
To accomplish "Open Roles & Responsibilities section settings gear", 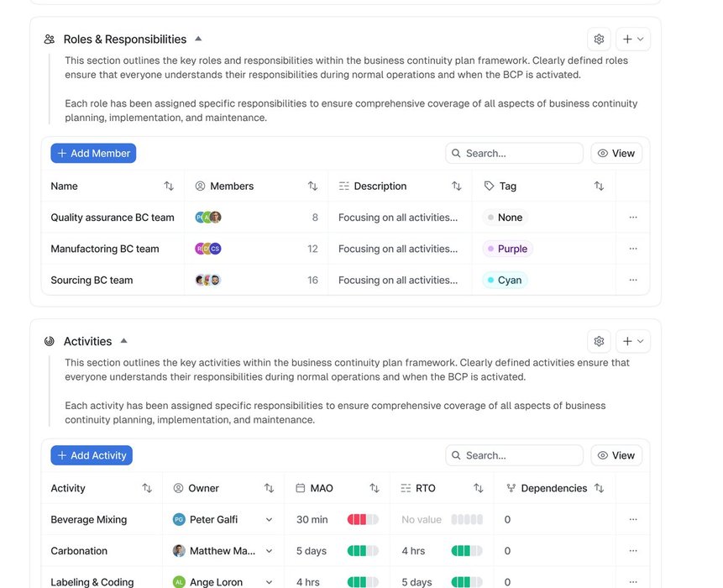I will 599,39.
